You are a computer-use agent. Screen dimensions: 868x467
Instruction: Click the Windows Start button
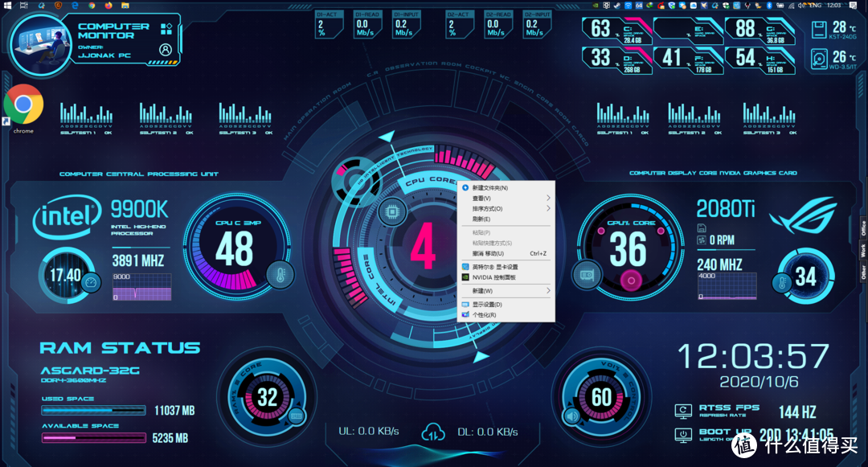(x=6, y=5)
